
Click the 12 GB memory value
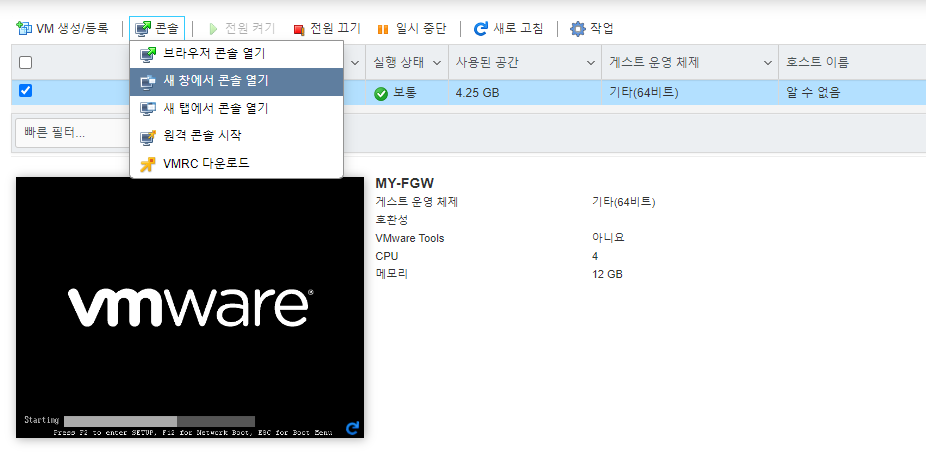607,274
